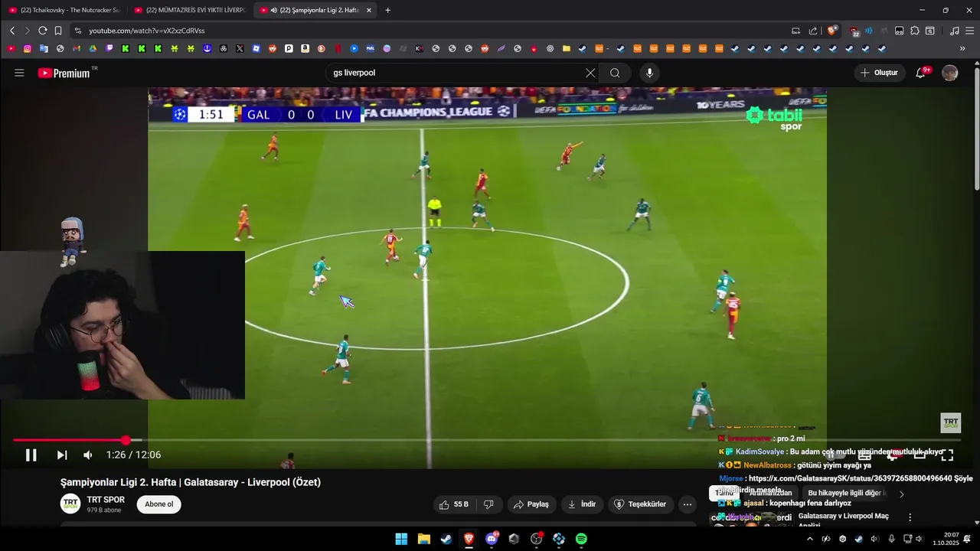Viewport: 980px width, 551px height.
Task: Mute the video with the speaker icon
Action: click(x=88, y=455)
